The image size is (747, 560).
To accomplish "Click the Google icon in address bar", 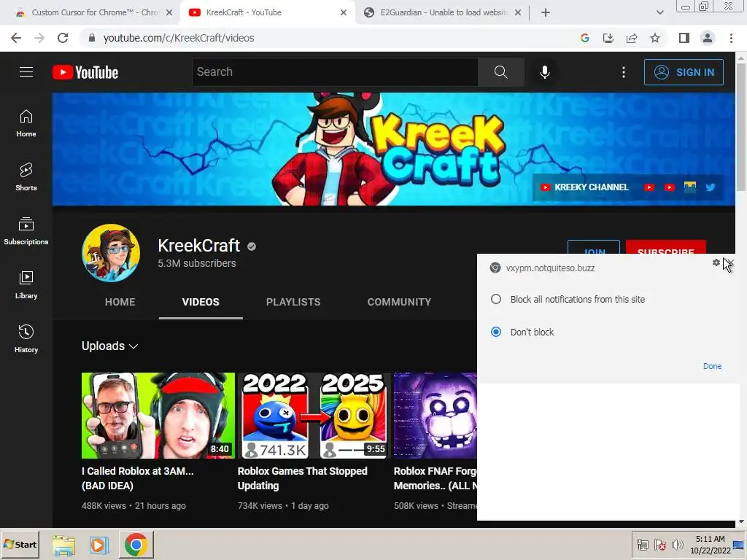I will [x=585, y=38].
